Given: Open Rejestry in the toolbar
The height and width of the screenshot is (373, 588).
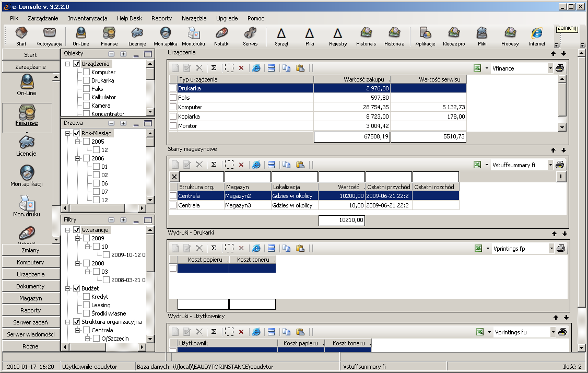Looking at the screenshot, I should pyautogui.click(x=338, y=37).
